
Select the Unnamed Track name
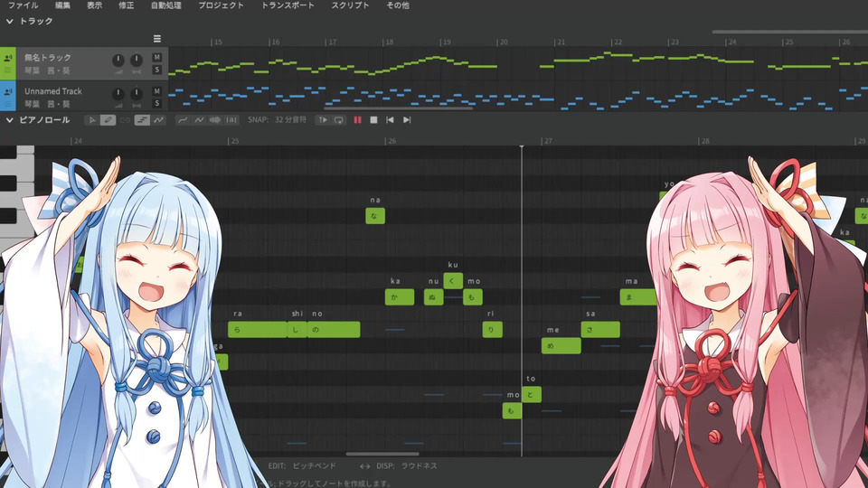pos(53,91)
